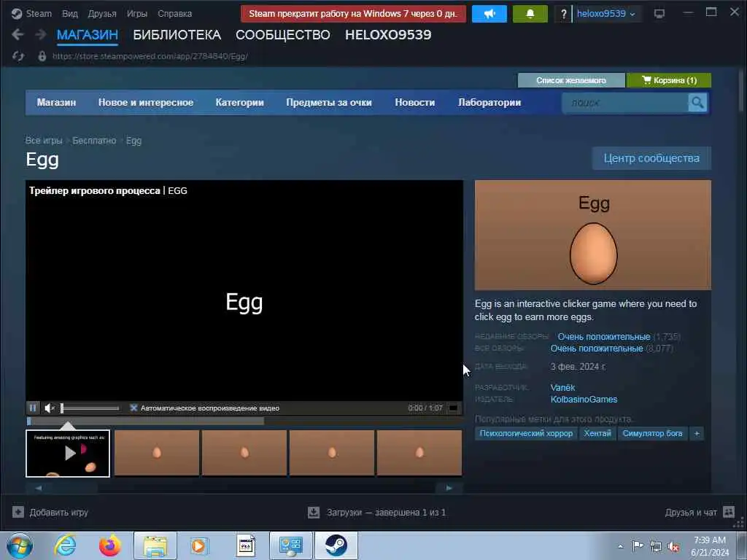Screen dimensions: 747x560
Task: Toggle Автоматическое воспроизведение видео checkbox
Action: (134, 408)
